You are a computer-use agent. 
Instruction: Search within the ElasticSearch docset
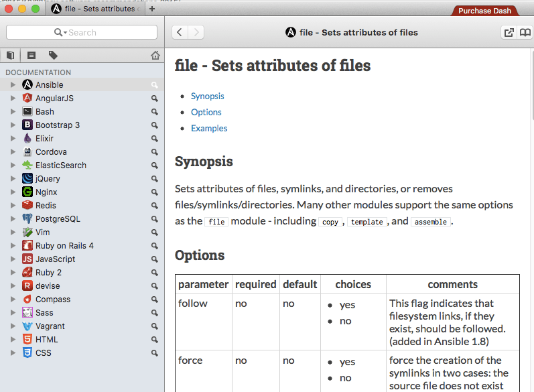(x=155, y=166)
